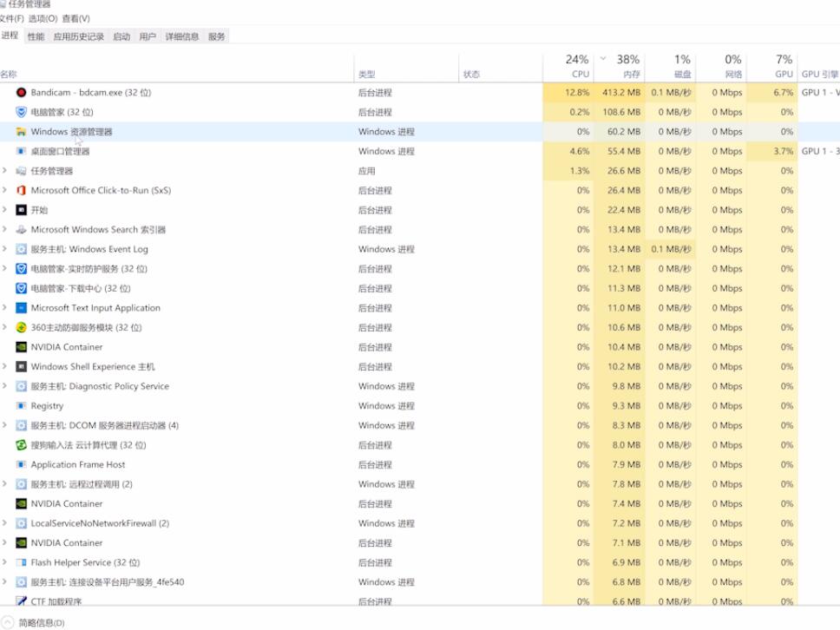Click the 电脑管家-下载中心 shield icon
The height and width of the screenshot is (630, 840).
(x=21, y=288)
